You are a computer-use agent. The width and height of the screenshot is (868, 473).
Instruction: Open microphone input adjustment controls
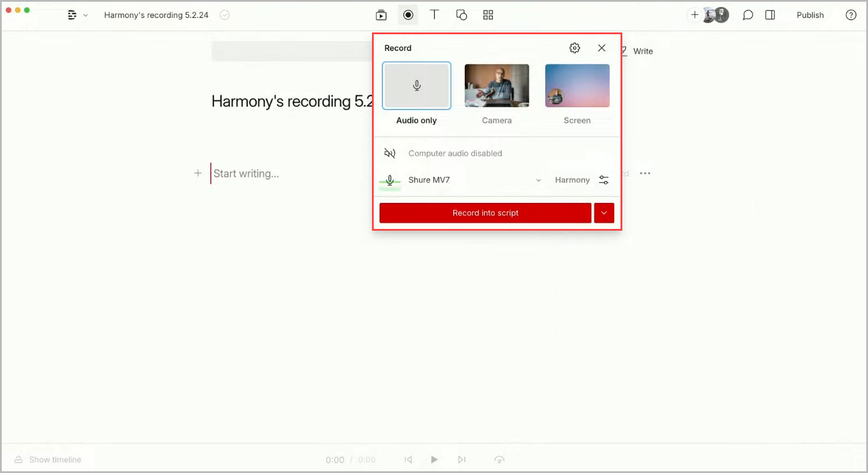[603, 180]
